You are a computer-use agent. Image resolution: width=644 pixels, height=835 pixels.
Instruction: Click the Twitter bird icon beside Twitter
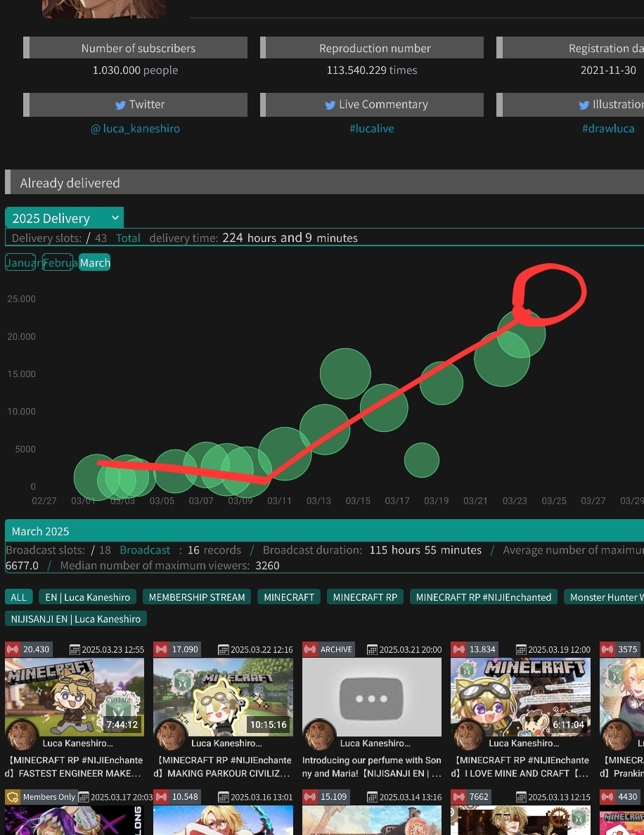click(x=121, y=105)
